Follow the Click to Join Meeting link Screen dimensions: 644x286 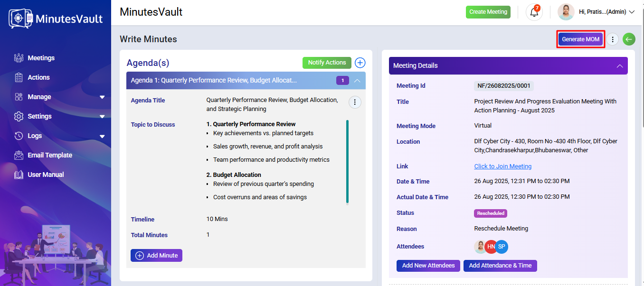coord(503,166)
